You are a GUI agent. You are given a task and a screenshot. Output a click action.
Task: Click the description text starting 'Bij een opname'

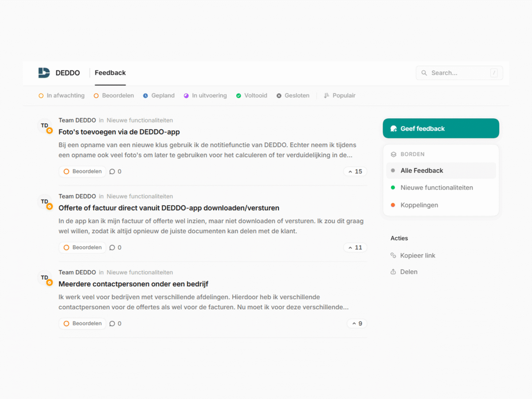pyautogui.click(x=207, y=150)
